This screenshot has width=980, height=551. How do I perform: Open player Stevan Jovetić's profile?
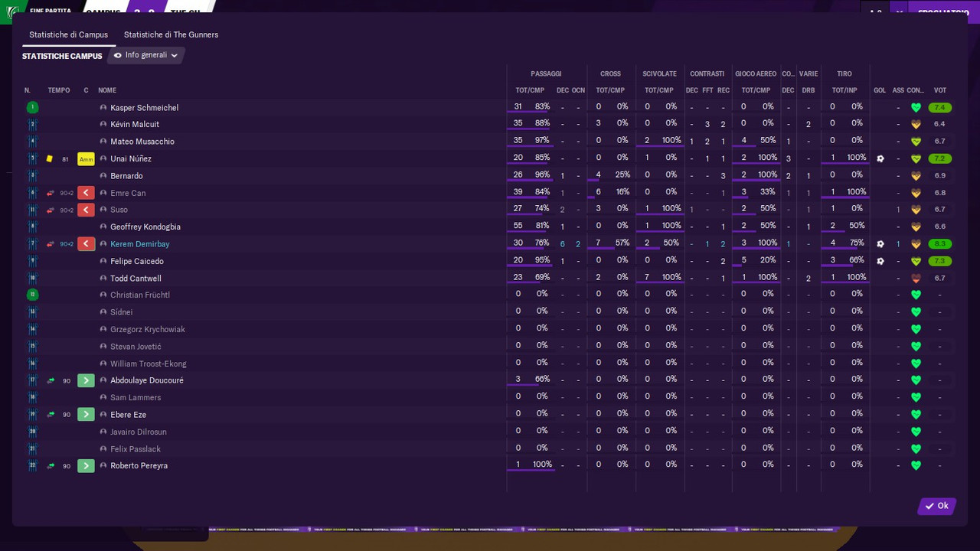point(136,347)
